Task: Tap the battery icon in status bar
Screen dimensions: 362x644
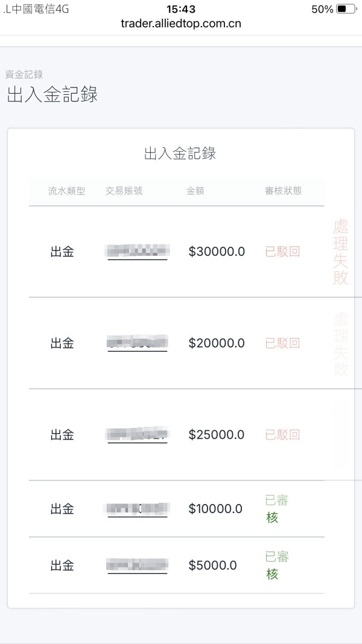Action: (346, 9)
